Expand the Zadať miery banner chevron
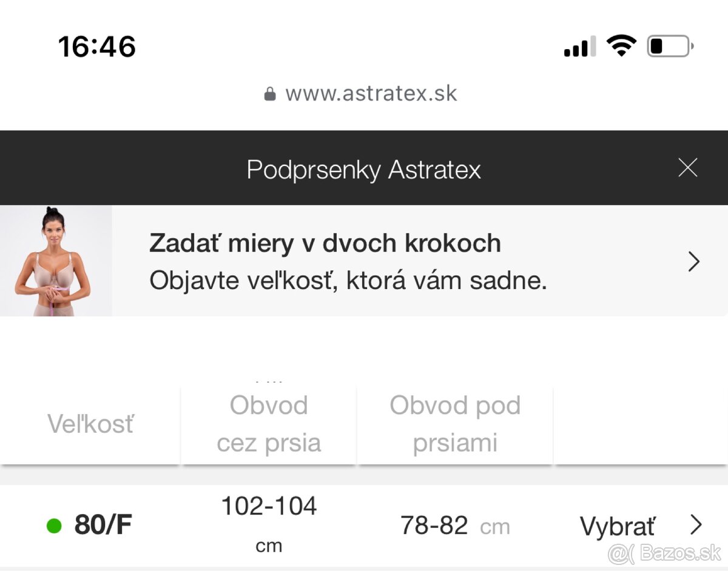 693,261
